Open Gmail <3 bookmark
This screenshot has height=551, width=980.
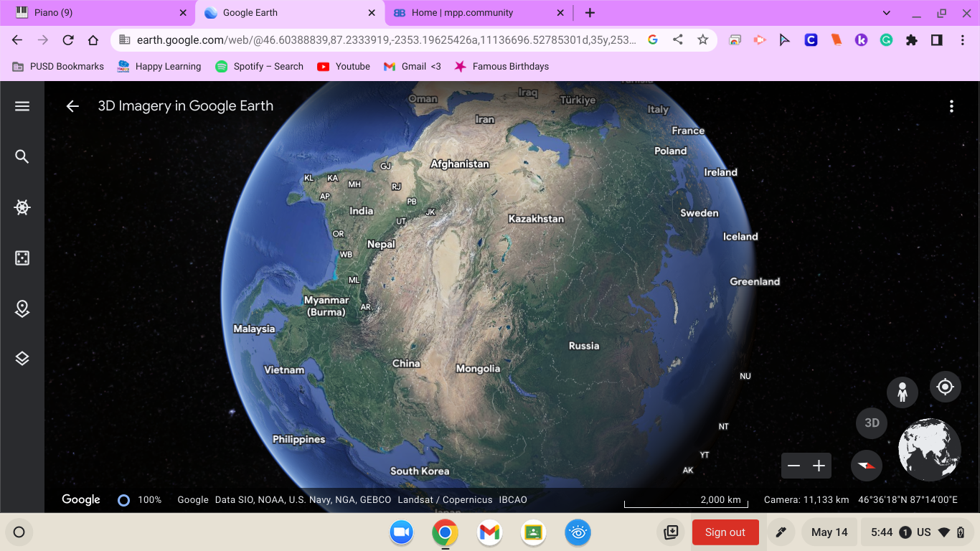[x=413, y=66]
